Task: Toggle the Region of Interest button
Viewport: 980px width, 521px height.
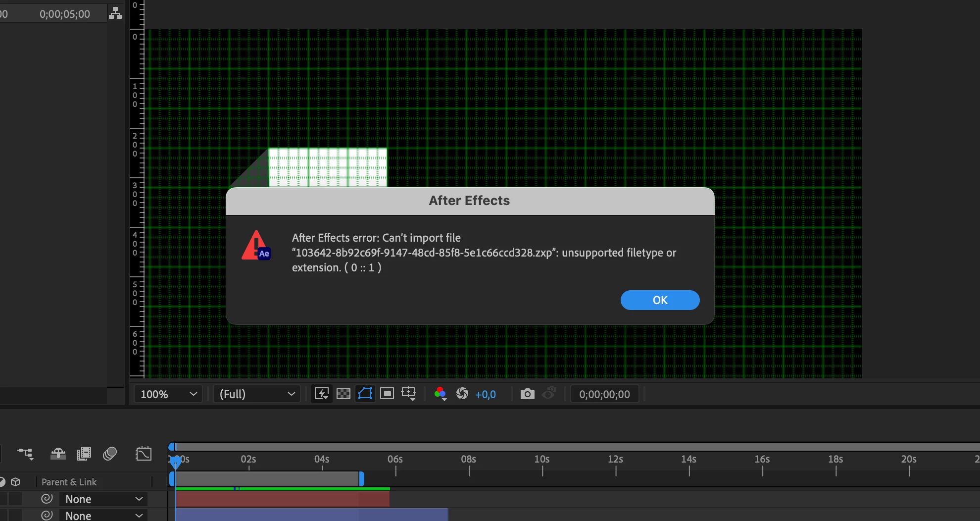Action: (x=387, y=394)
